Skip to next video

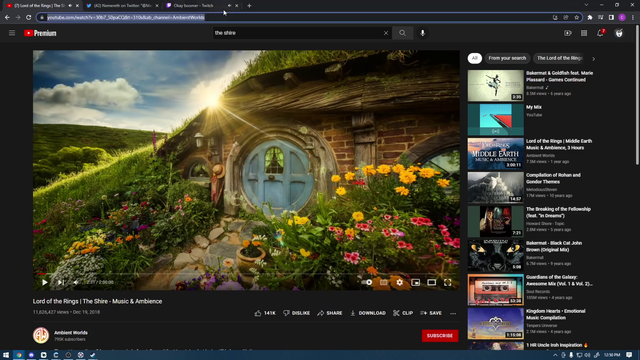(60, 282)
